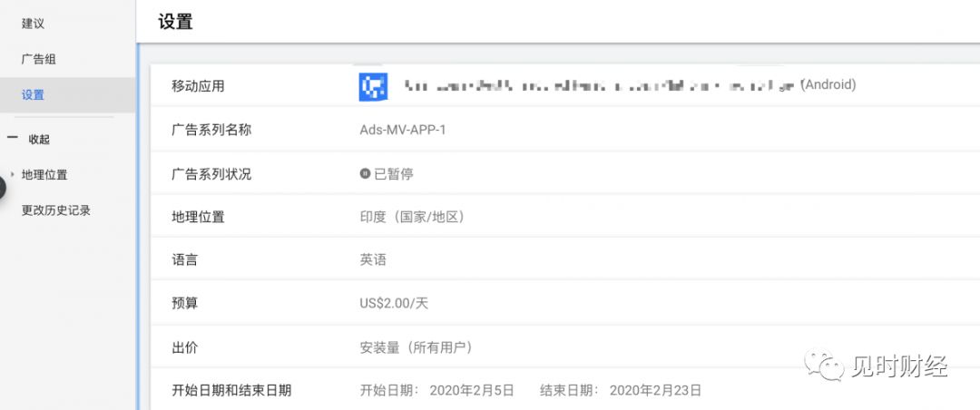The width and height of the screenshot is (980, 410).
Task: Click budget value US$2.00/天
Action: pyautogui.click(x=394, y=304)
